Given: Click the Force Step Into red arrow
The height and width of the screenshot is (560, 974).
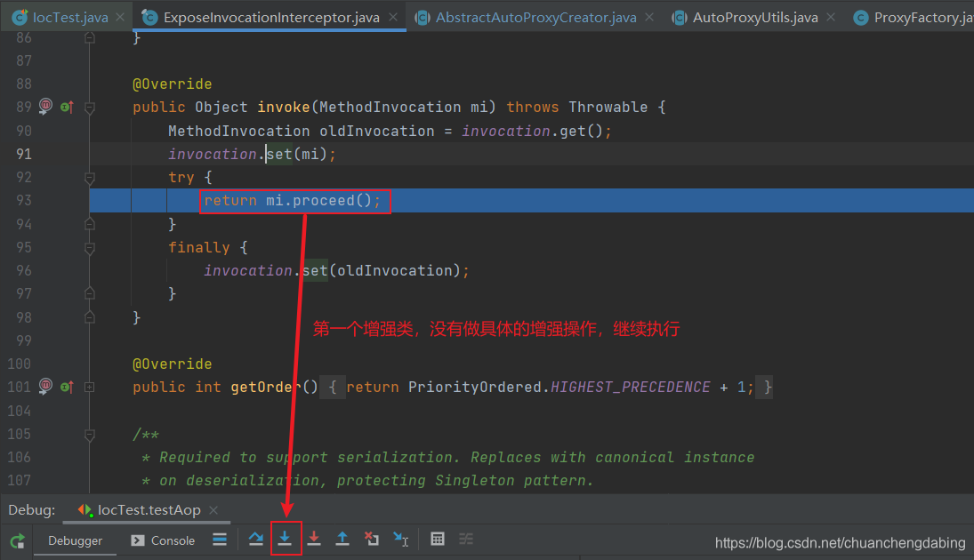Looking at the screenshot, I should pos(314,539).
